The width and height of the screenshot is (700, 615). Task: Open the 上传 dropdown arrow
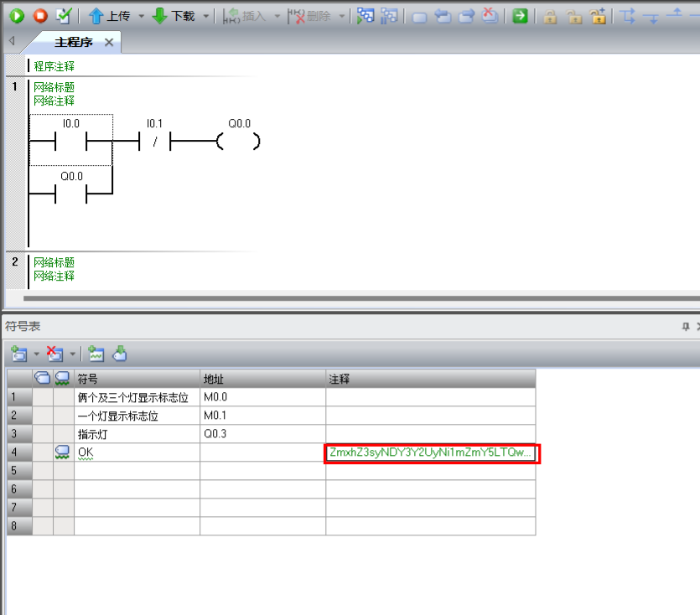[x=142, y=16]
